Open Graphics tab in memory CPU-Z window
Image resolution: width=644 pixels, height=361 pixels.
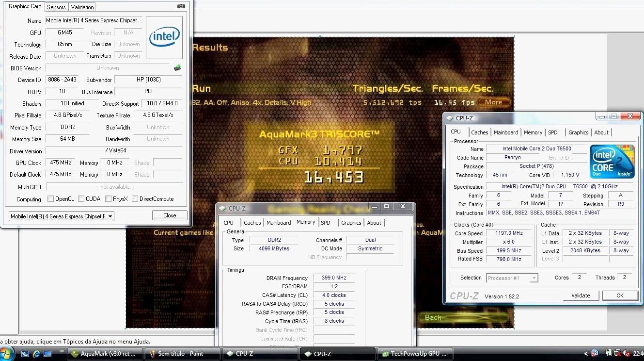tap(351, 223)
